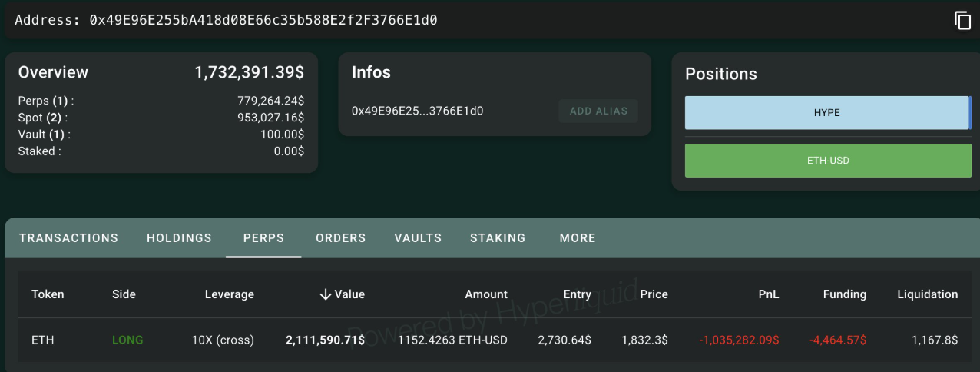Select the HYPE position bar
Viewport: 980px width, 372px height.
827,113
